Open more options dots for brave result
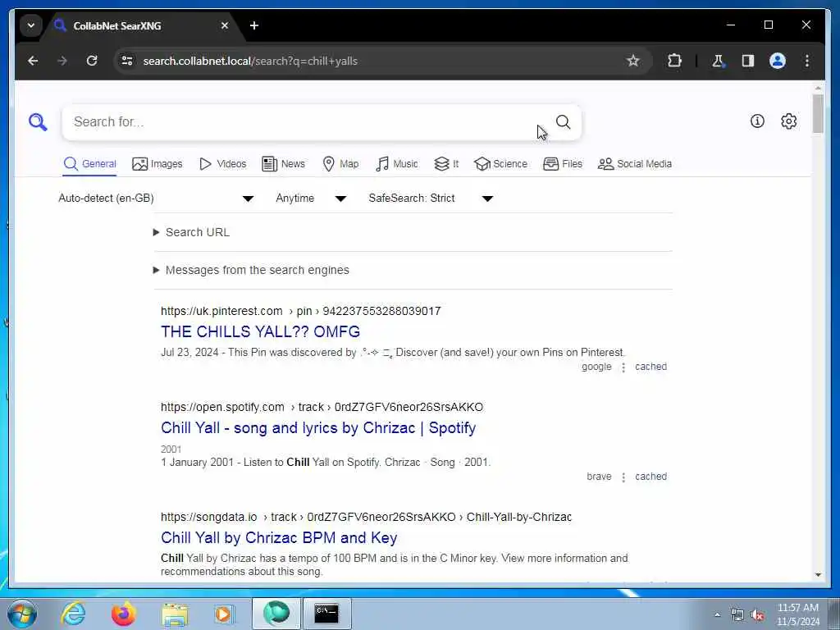Image resolution: width=840 pixels, height=630 pixels. tap(623, 477)
